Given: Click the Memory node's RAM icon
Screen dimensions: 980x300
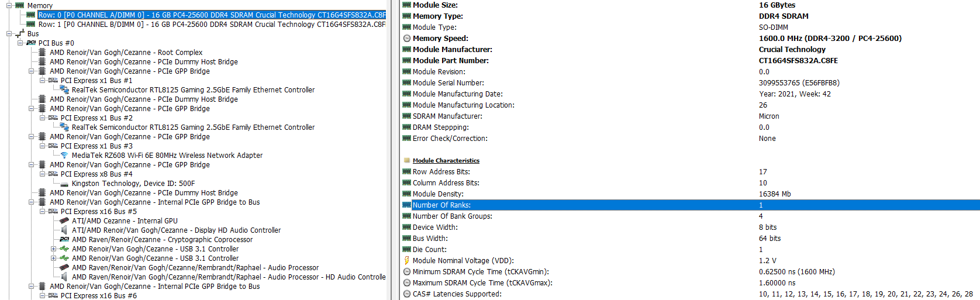Looking at the screenshot, I should (19, 6).
